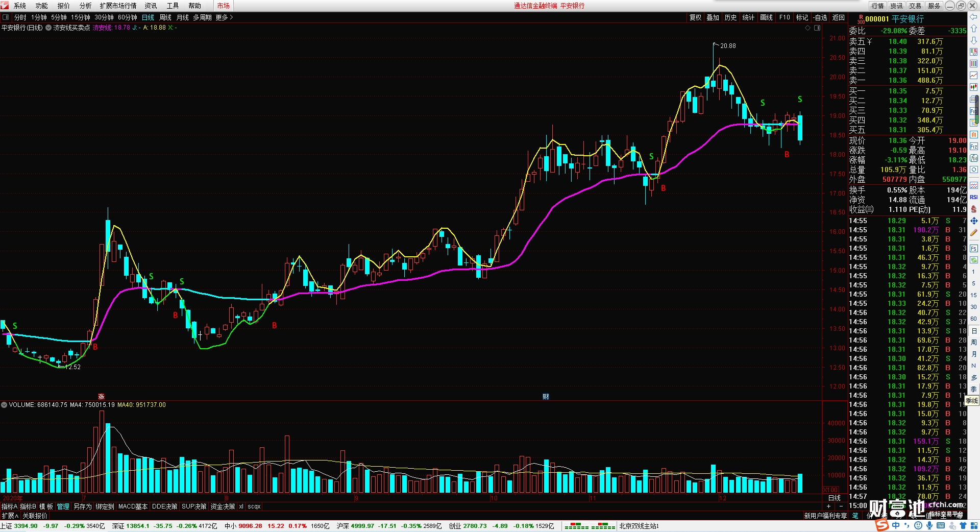The image size is (980, 532).
Task: Switch to 周线 weekly chart tab
Action: point(165,17)
